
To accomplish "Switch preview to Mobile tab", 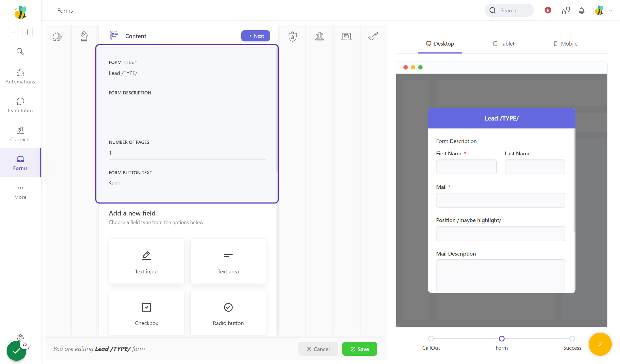I will coord(565,44).
